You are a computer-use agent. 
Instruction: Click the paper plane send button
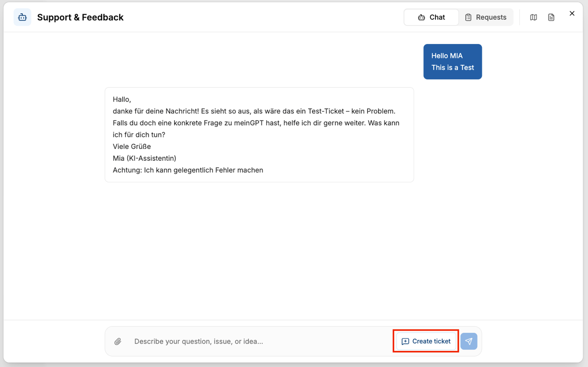pyautogui.click(x=469, y=341)
